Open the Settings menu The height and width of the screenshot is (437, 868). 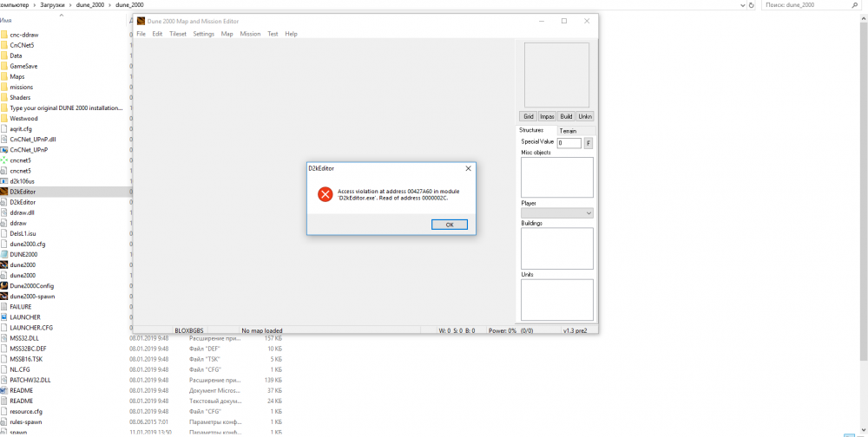tap(204, 34)
